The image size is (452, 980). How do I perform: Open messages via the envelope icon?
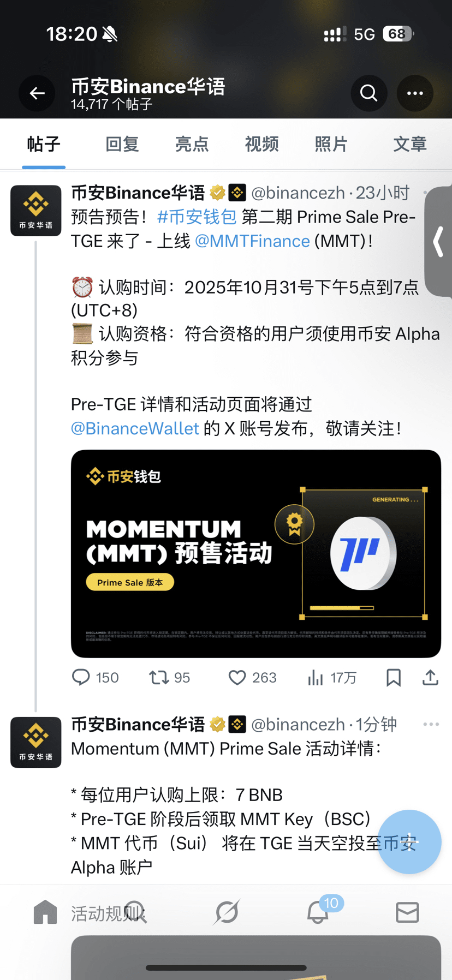click(407, 912)
